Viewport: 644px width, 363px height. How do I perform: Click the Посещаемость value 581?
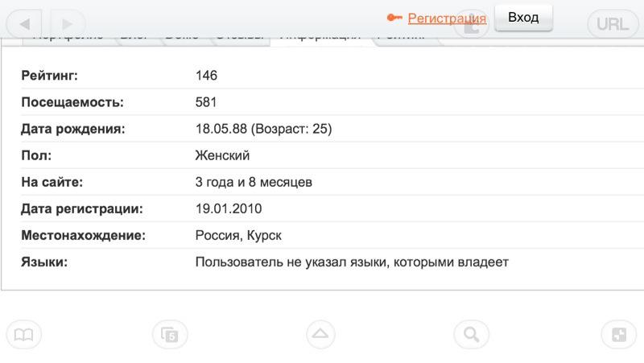206,102
